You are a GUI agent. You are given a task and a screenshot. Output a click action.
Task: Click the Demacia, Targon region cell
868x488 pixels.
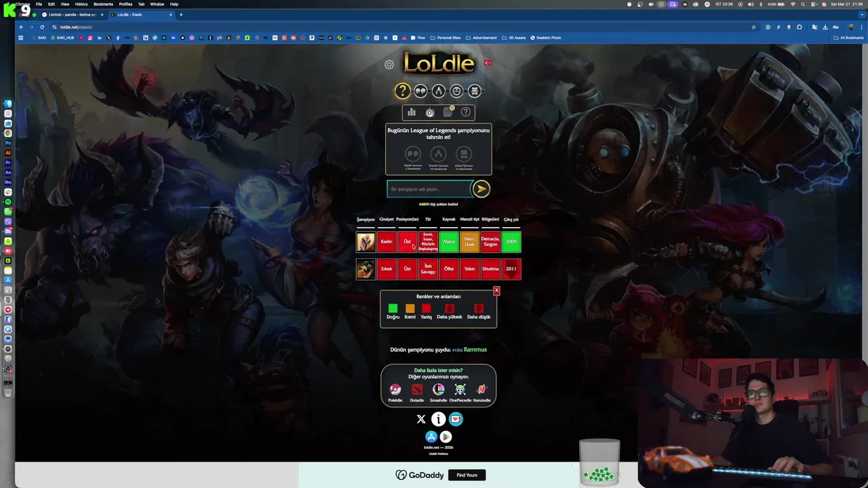(x=490, y=242)
